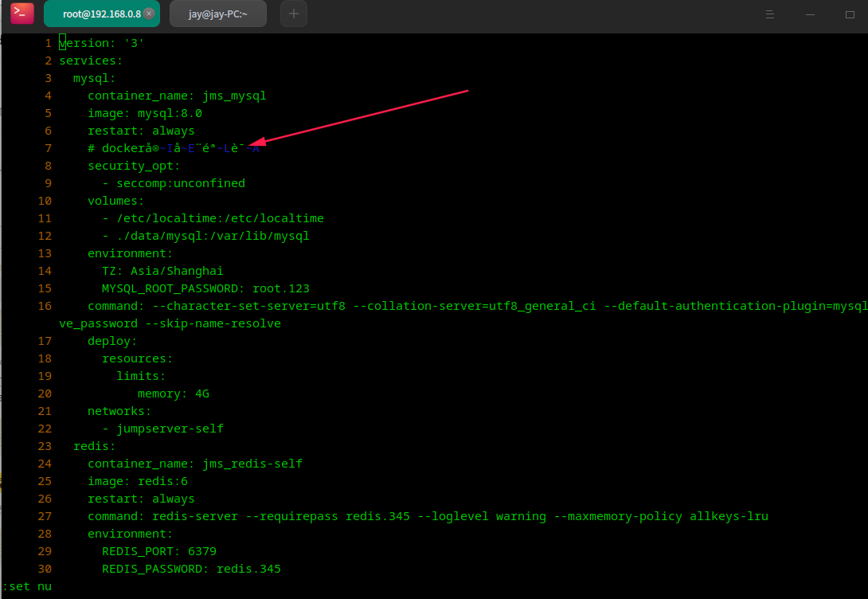Click "environment:" on line 28
This screenshot has width=868, height=599.
[130, 534]
